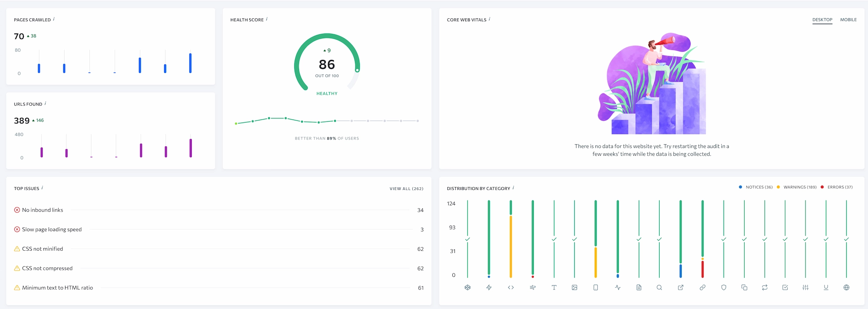Viewport: 868px width, 309px height.
Task: Click the mobile device category icon
Action: [x=595, y=287]
